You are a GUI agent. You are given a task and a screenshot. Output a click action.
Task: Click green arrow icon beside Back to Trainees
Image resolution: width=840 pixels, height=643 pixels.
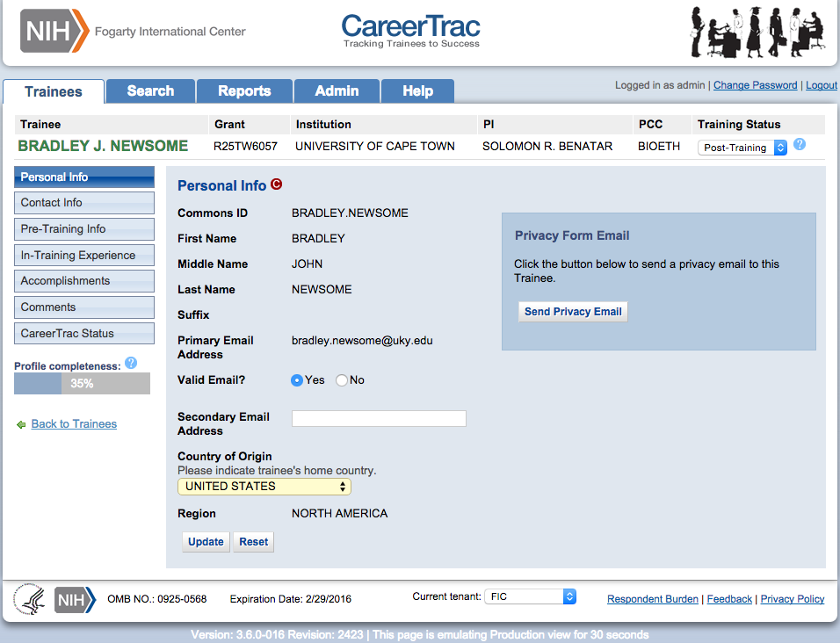click(21, 424)
